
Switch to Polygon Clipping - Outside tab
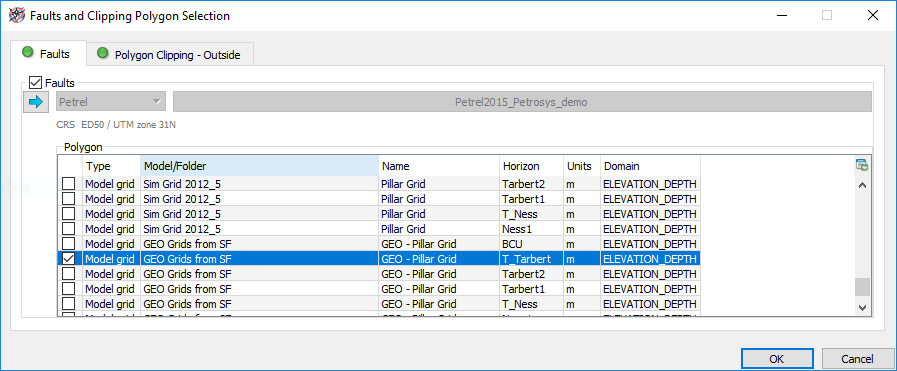(170, 55)
